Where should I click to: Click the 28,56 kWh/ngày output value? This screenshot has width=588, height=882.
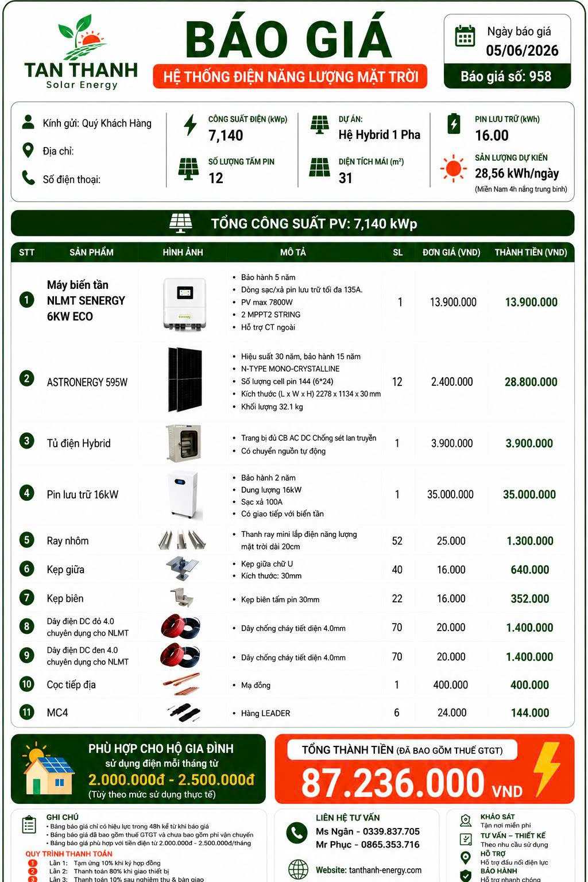(x=517, y=173)
